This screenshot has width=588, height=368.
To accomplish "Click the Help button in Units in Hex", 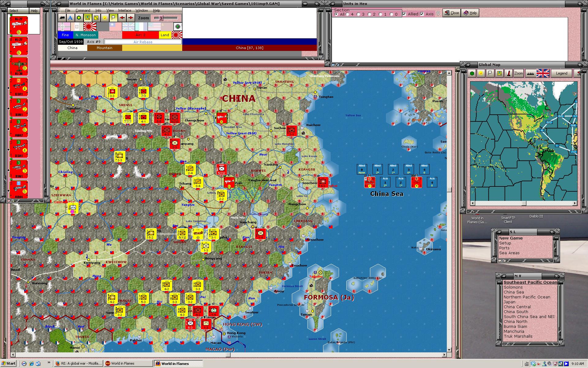I will (x=470, y=13).
